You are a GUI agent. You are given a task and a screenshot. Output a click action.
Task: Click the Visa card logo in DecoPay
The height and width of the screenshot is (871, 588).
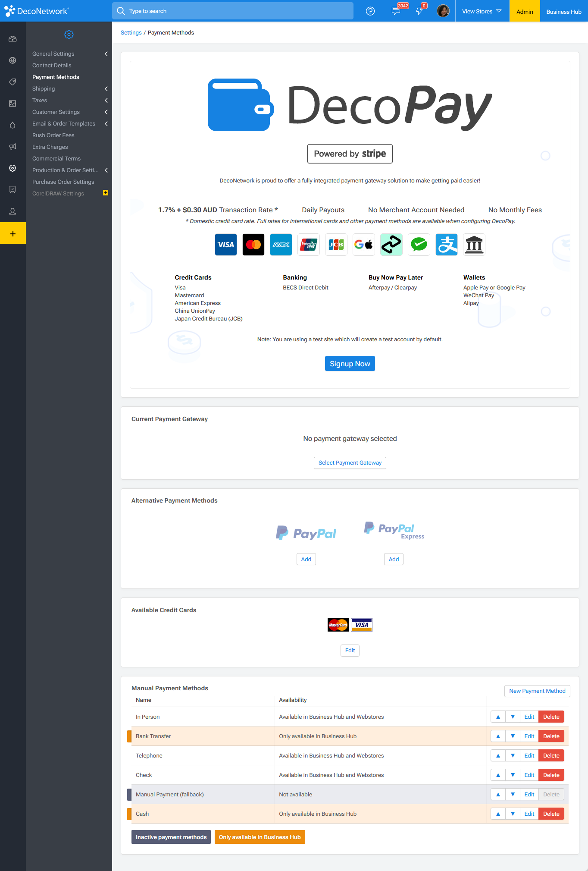[x=226, y=245]
